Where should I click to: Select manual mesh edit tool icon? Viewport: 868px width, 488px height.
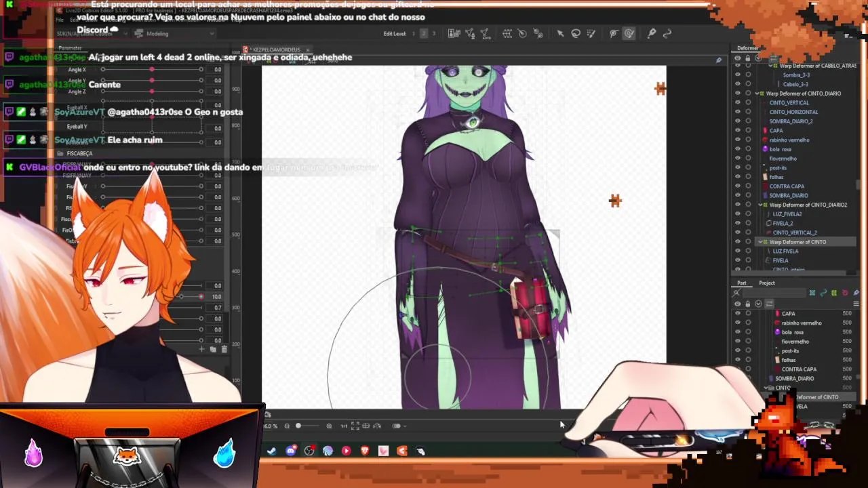click(470, 33)
